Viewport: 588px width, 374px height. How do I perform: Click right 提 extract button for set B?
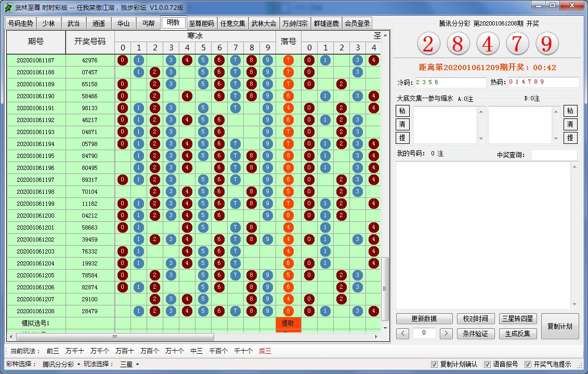[x=570, y=138]
